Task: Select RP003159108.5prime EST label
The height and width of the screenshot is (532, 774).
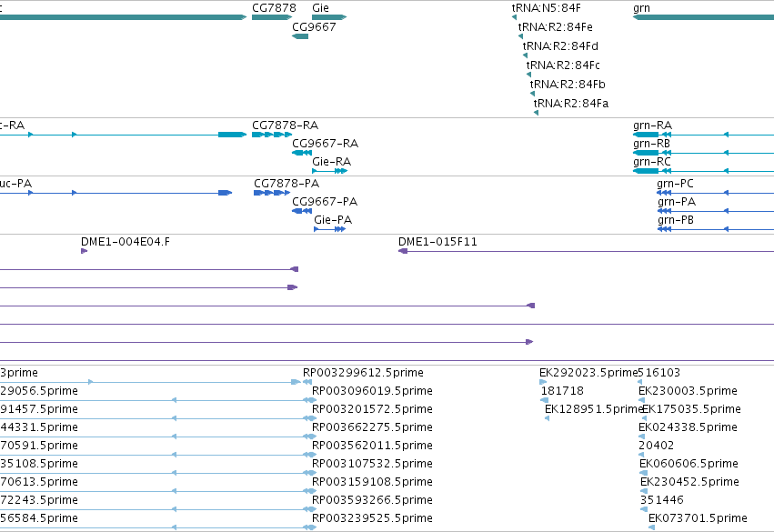Action: click(x=372, y=482)
